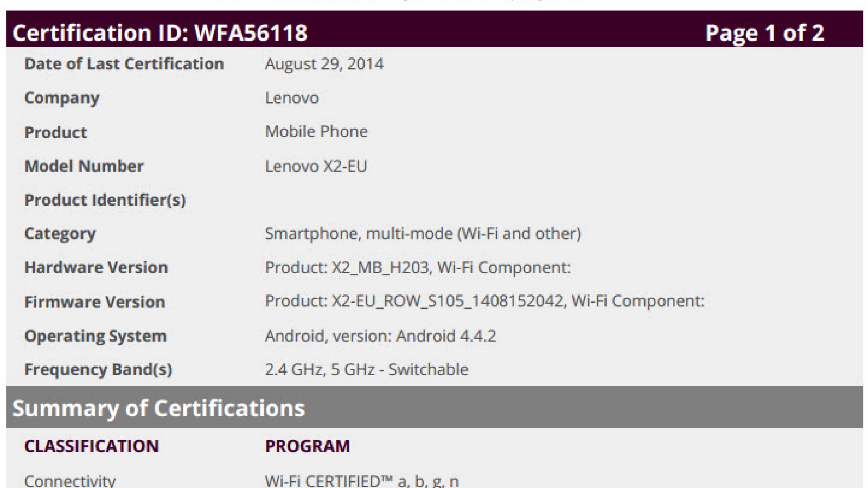Screen dimensions: 868x488
Task: Select the Lenovo X2-EU model number
Action: (316, 166)
